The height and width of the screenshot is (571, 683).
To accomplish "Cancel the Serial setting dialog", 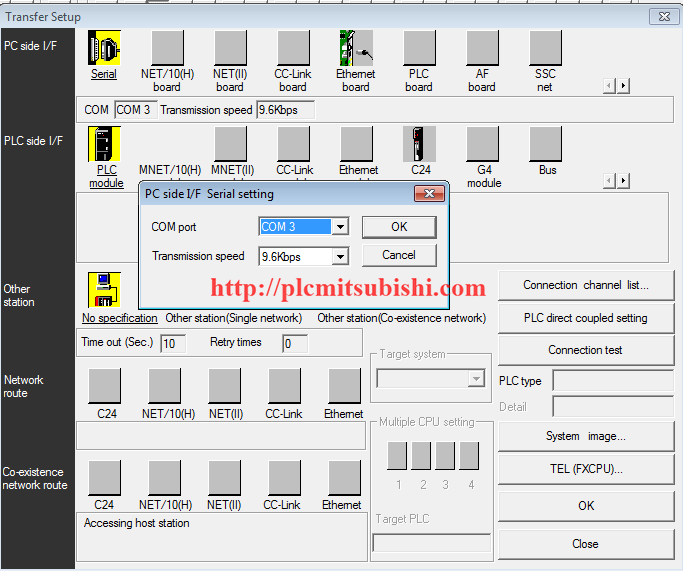I will point(399,255).
